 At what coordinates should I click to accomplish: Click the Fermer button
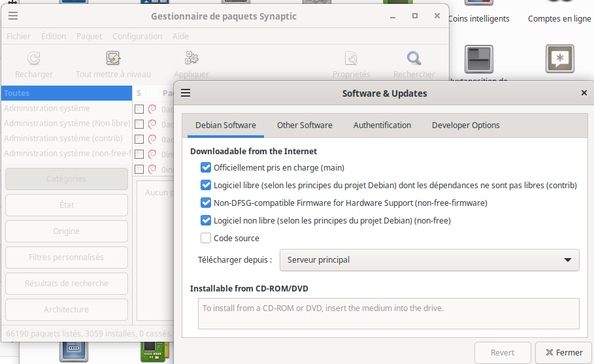(564, 353)
